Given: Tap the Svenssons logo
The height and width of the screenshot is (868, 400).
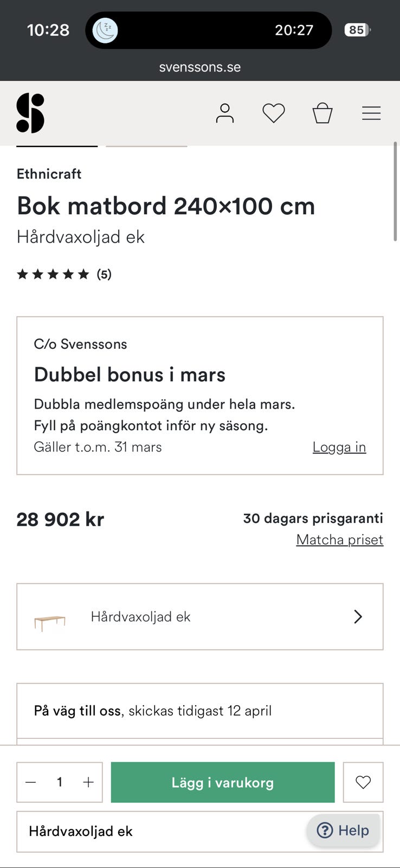Looking at the screenshot, I should [x=30, y=113].
